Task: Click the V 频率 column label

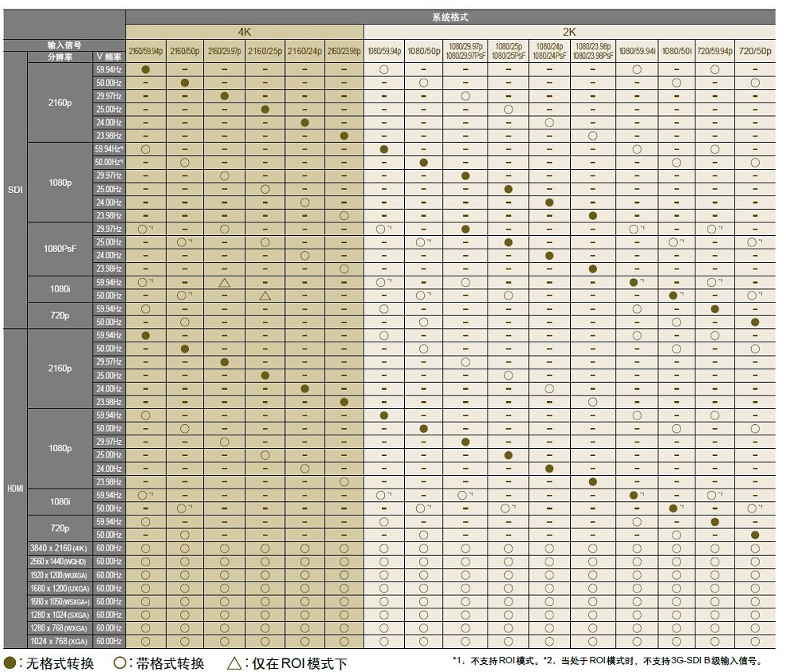Action: (x=109, y=57)
